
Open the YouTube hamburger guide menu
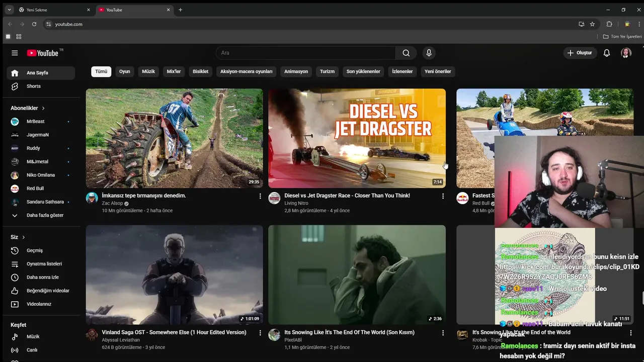15,53
